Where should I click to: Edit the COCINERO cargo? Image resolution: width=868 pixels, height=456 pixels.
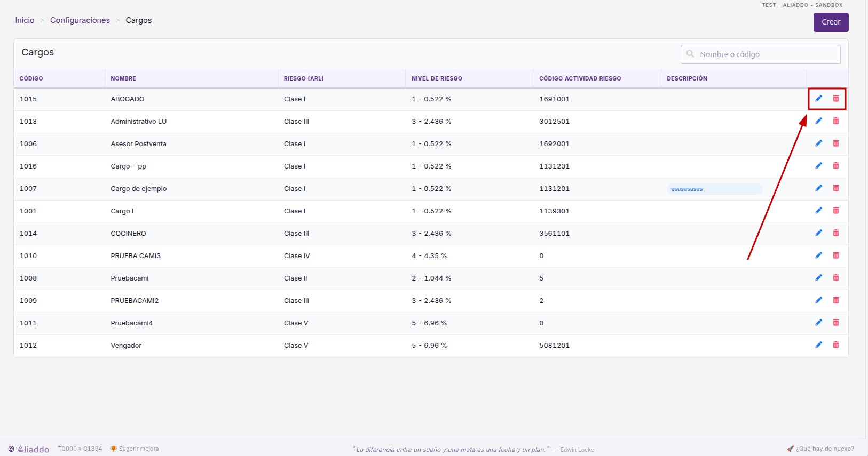[x=818, y=233]
